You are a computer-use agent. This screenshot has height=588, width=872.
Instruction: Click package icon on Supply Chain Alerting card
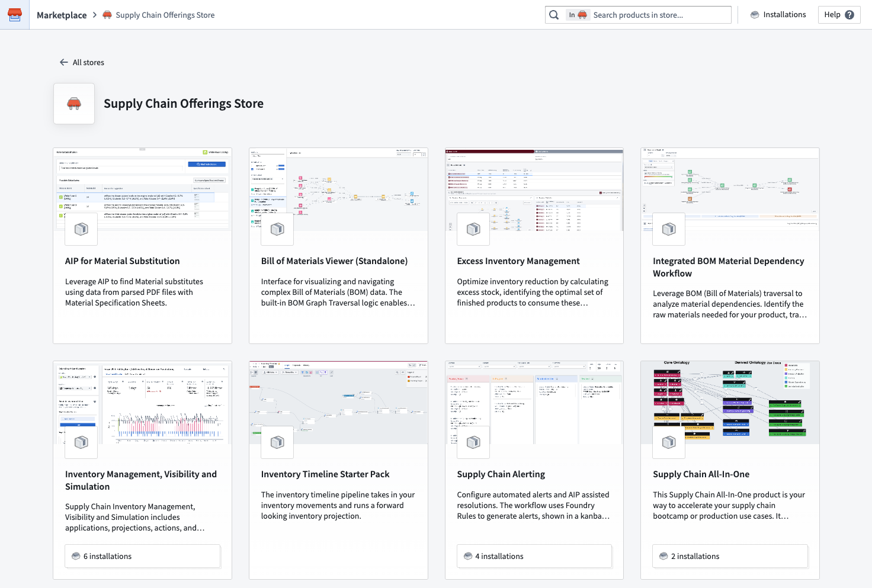coord(473,442)
